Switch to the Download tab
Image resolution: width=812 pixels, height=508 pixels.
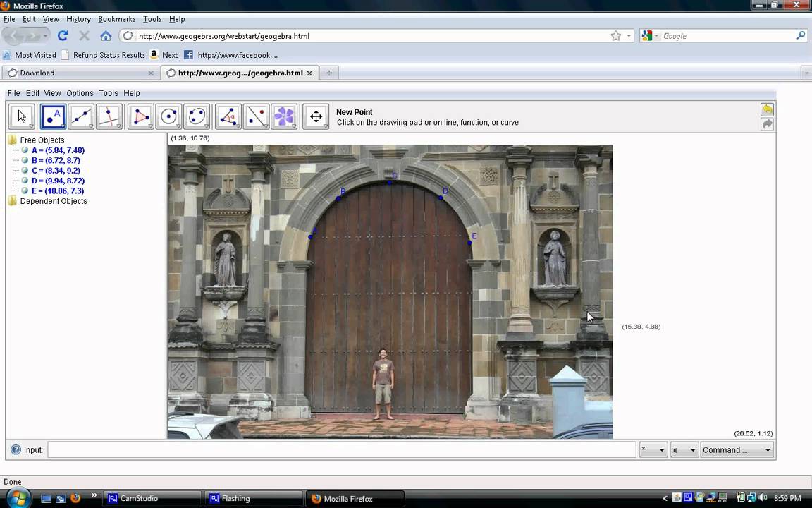[x=37, y=73]
